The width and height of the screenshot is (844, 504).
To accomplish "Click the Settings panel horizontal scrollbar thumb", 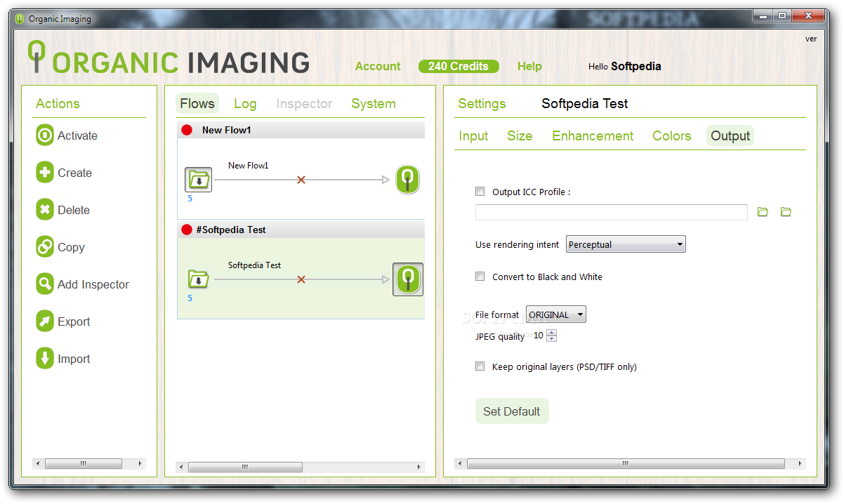I will tap(626, 464).
